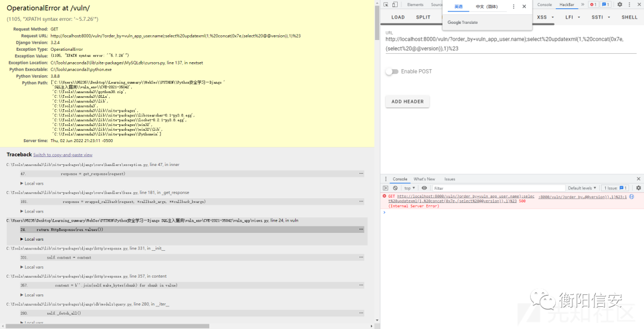644x329 pixels.
Task: Click the Exception Location cursors.py path text
Action: (126, 63)
